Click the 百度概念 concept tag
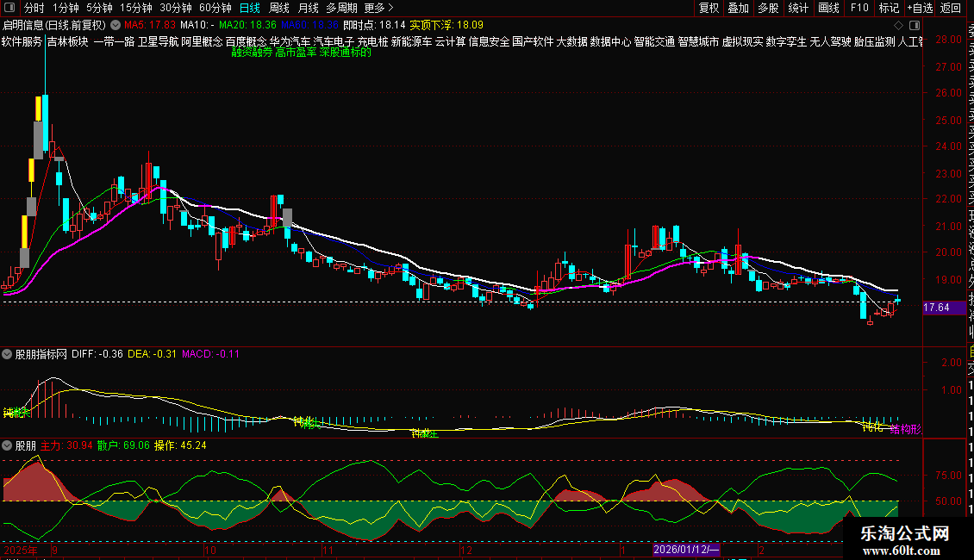Image resolution: width=974 pixels, height=560 pixels. 246,41
